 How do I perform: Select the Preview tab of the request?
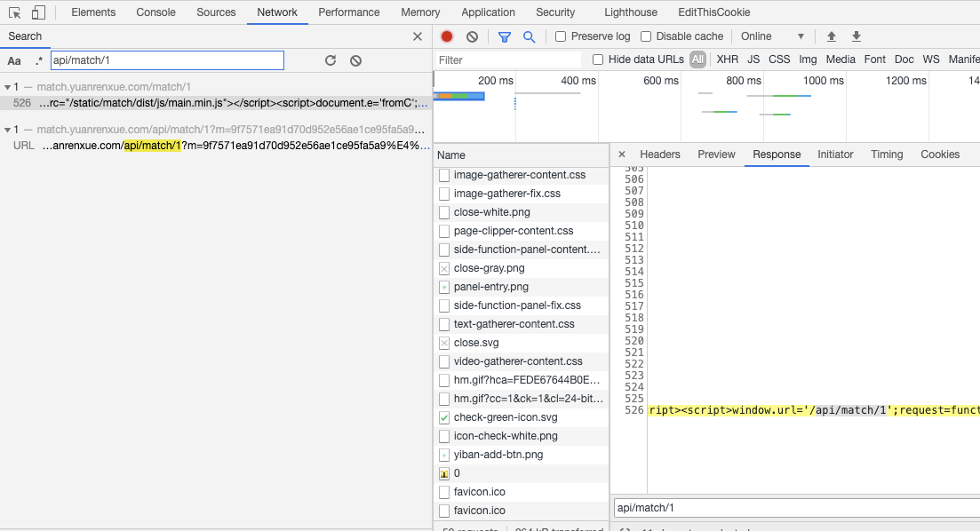[x=716, y=155]
